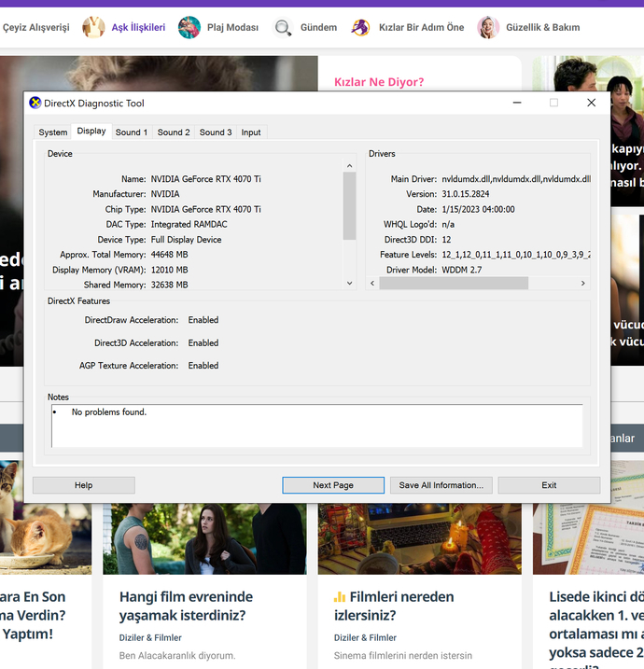This screenshot has width=644, height=669.
Task: Click the Device list vertical scrollbar thumb
Action: (x=349, y=206)
